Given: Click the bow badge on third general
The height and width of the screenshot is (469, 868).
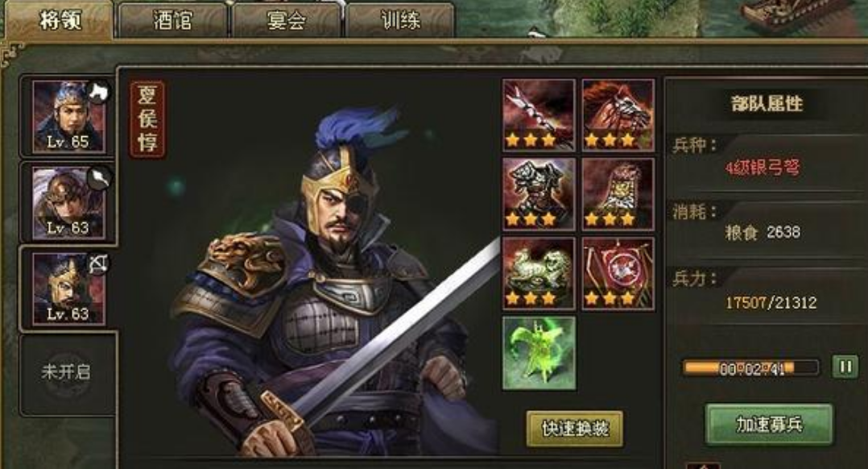Looking at the screenshot, I should [99, 264].
